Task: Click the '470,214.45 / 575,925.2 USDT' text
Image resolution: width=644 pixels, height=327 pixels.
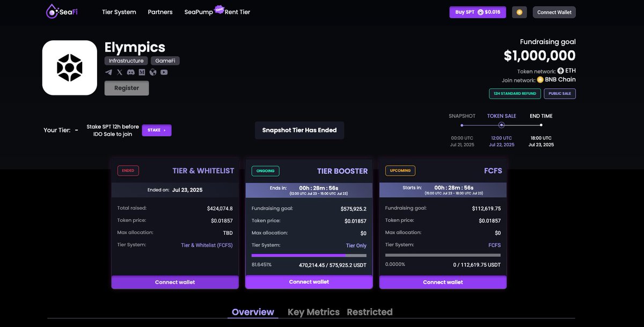Action: 333,265
